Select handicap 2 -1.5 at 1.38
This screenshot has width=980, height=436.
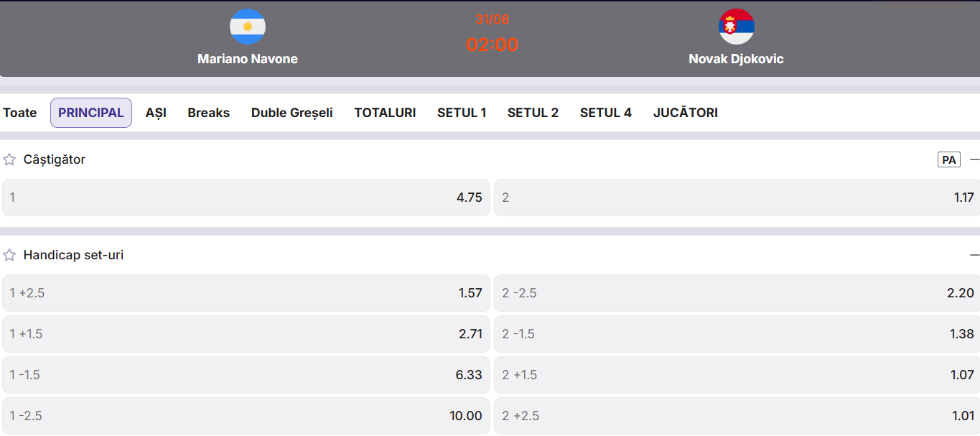click(x=737, y=334)
